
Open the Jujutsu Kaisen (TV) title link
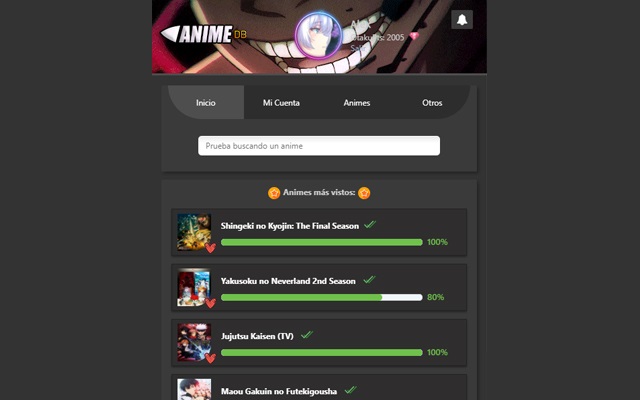[x=257, y=336]
